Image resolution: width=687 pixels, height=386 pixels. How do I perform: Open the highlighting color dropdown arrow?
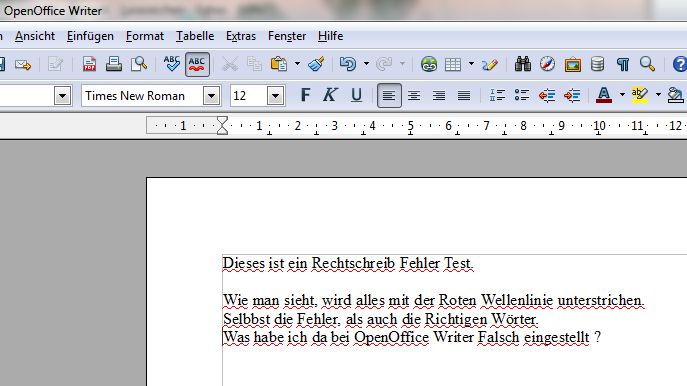point(658,95)
